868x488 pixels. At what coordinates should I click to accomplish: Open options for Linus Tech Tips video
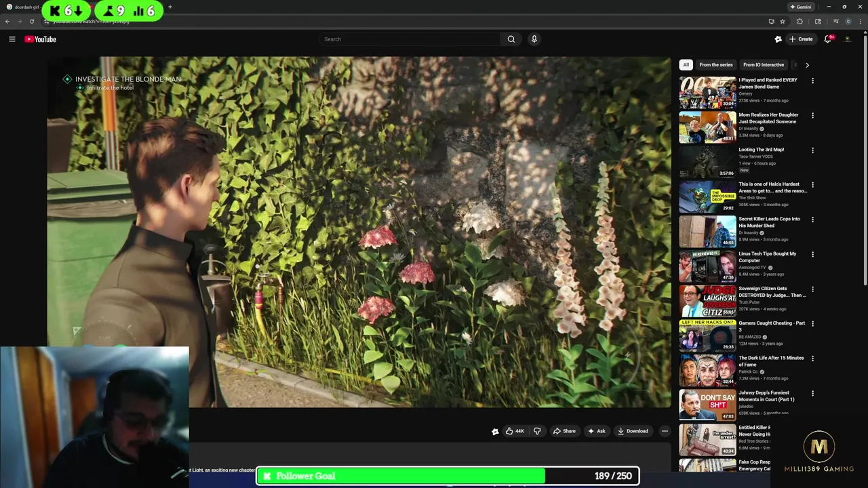point(812,255)
